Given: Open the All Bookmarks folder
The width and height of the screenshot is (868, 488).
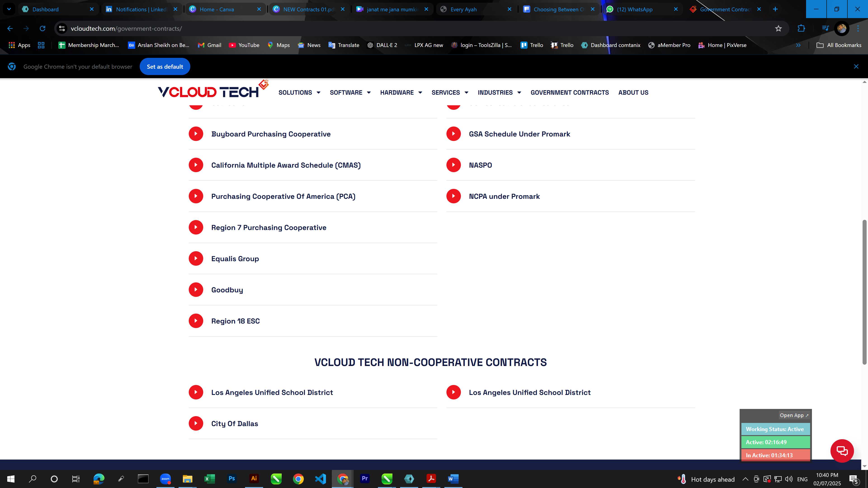Looking at the screenshot, I should pos(839,45).
